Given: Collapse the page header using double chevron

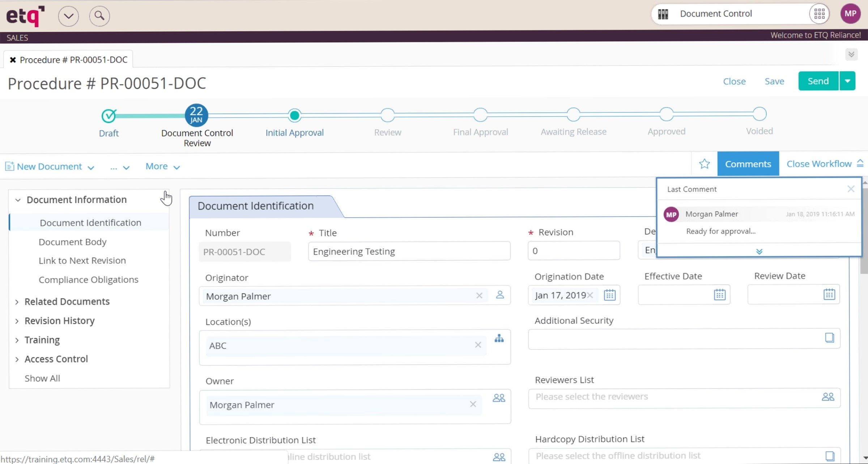Looking at the screenshot, I should point(852,55).
